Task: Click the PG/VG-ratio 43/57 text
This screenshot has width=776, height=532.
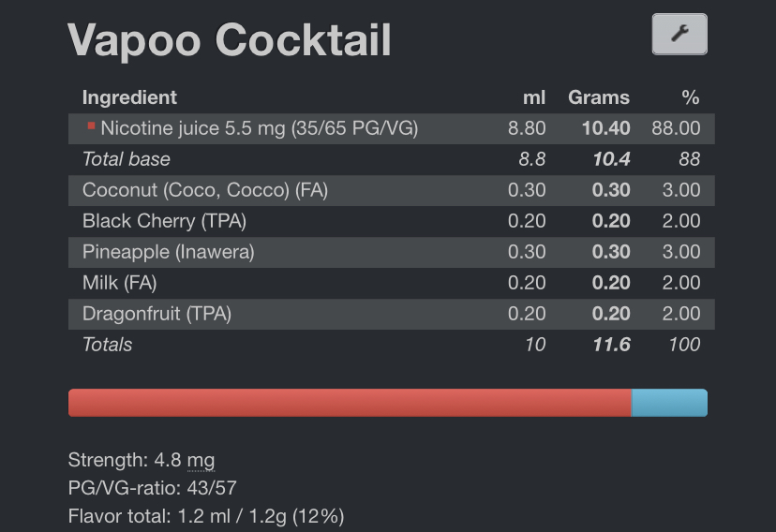Action: [x=153, y=488]
